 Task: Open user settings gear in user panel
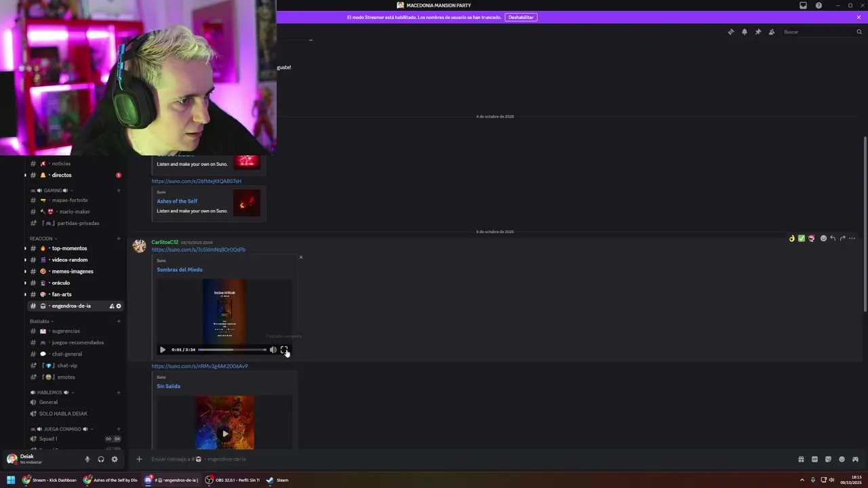tap(115, 459)
